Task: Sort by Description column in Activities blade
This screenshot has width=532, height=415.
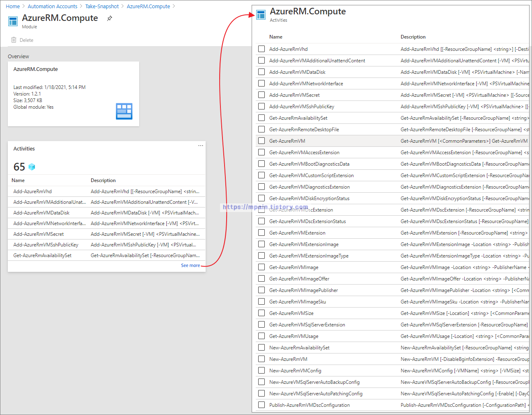Action: tap(413, 37)
